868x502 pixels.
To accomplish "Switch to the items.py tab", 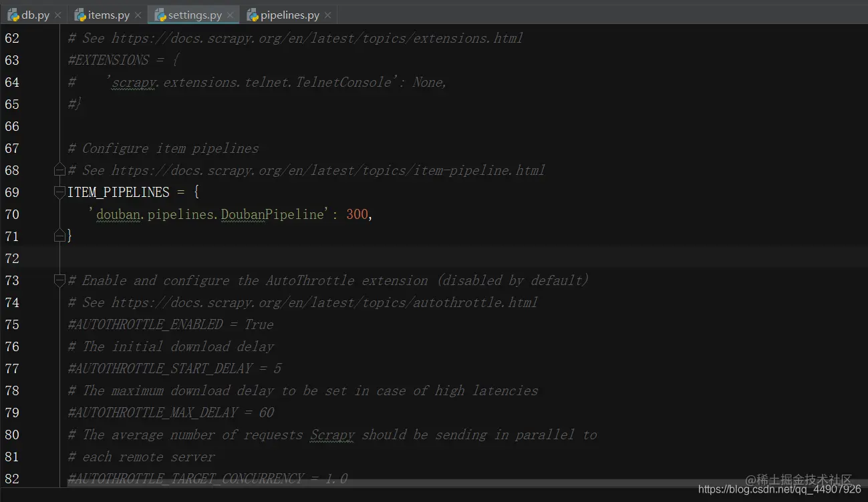I will tap(108, 15).
